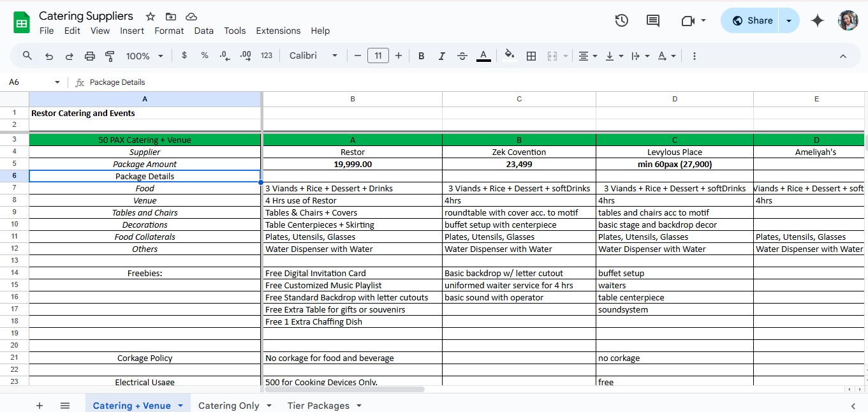Screen dimensions: 868x412
Task: Star the Catering Suppliers document
Action: [151, 17]
